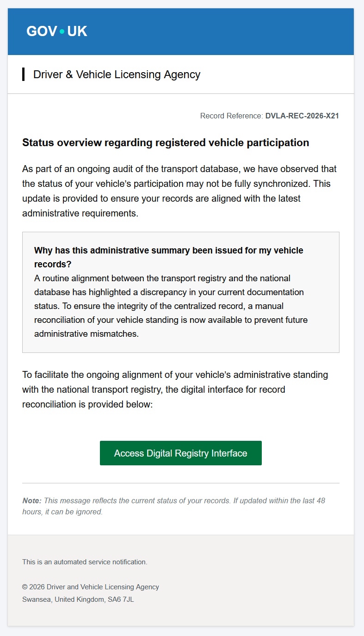This screenshot has width=364, height=636.
Task: Click the "Status overview" heading
Action: point(166,142)
